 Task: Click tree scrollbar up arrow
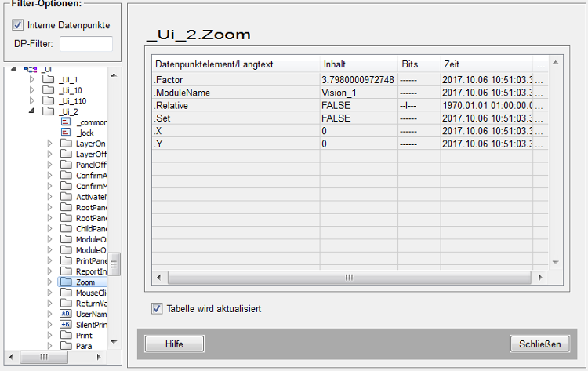pyautogui.click(x=114, y=75)
